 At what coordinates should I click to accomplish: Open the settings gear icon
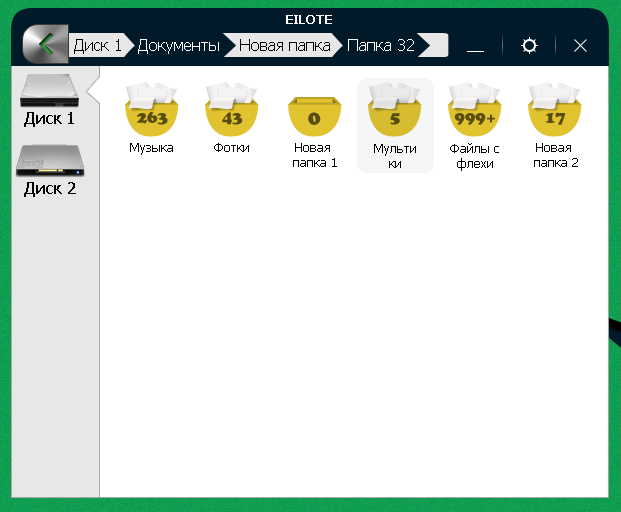tap(529, 46)
